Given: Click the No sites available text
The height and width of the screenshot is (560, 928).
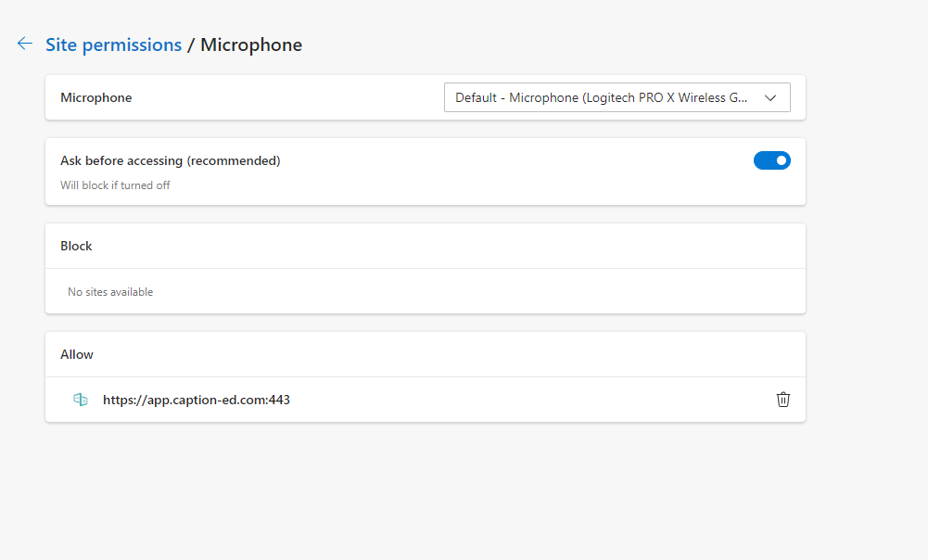Looking at the screenshot, I should coord(108,290).
